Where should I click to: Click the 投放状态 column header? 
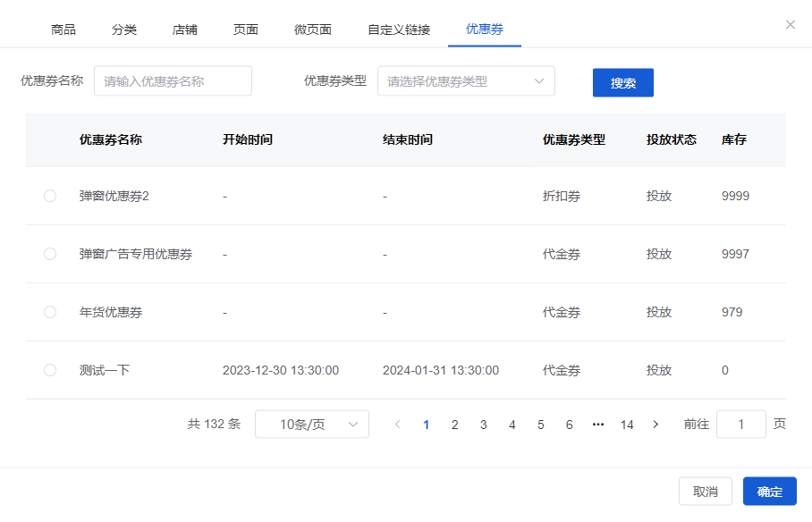pyautogui.click(x=671, y=139)
